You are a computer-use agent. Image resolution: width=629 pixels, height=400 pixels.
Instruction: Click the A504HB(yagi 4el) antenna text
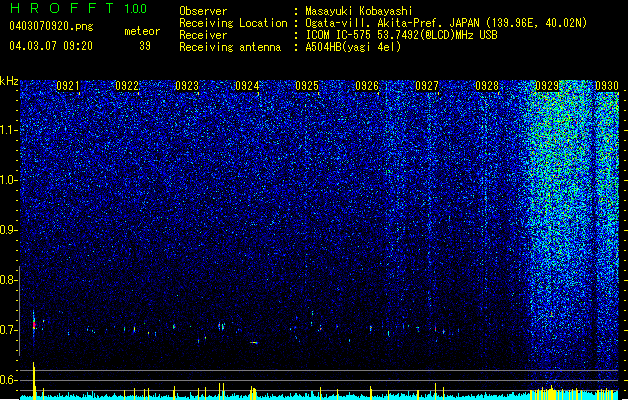pyautogui.click(x=353, y=47)
